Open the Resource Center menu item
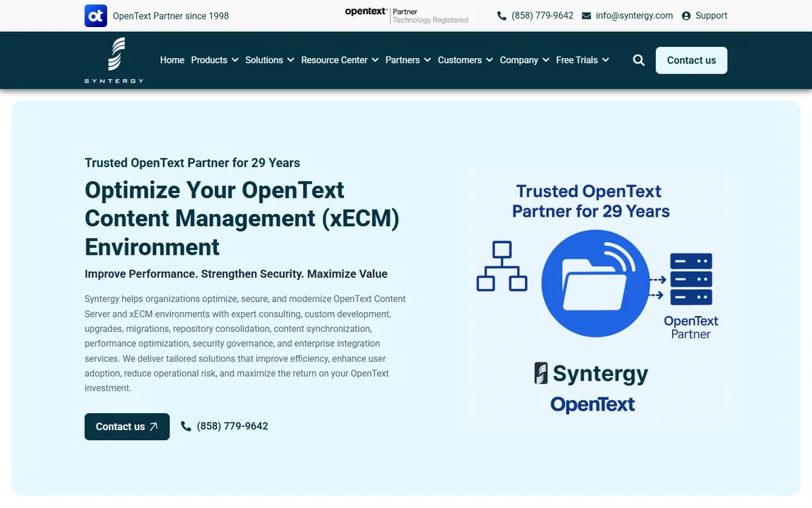The width and height of the screenshot is (812, 508). coord(334,60)
